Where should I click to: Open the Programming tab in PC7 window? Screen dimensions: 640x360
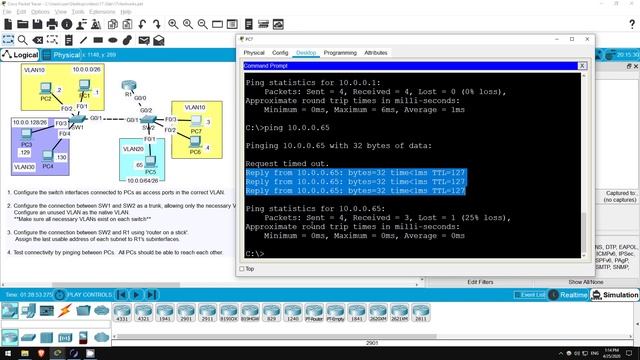340,53
